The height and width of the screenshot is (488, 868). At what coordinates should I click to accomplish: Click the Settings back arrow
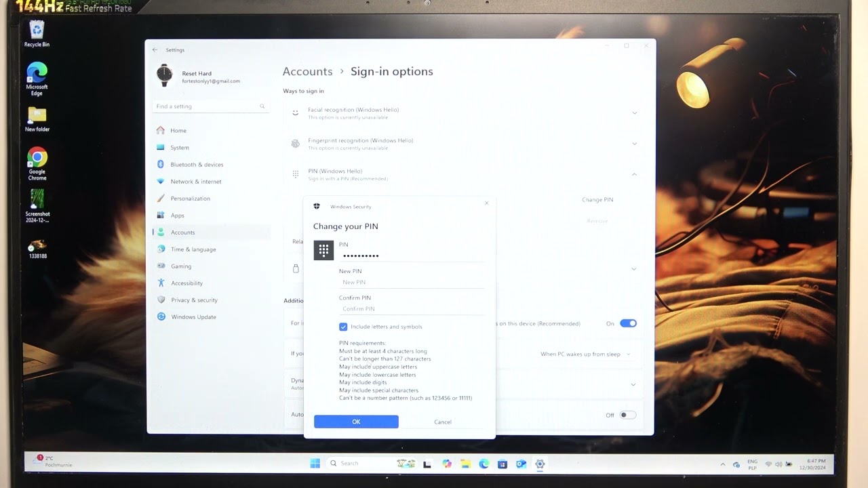155,49
